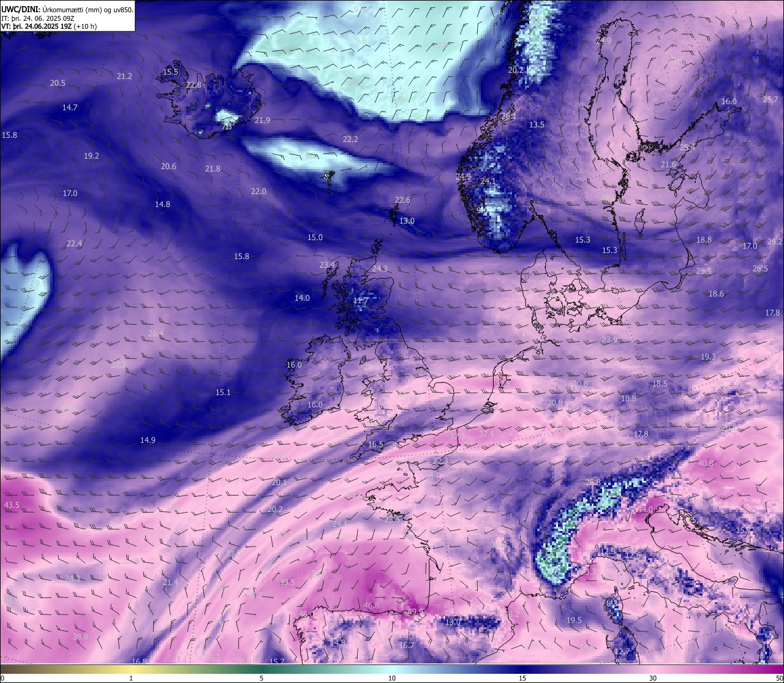Click the 20.5 value label

tap(58, 83)
